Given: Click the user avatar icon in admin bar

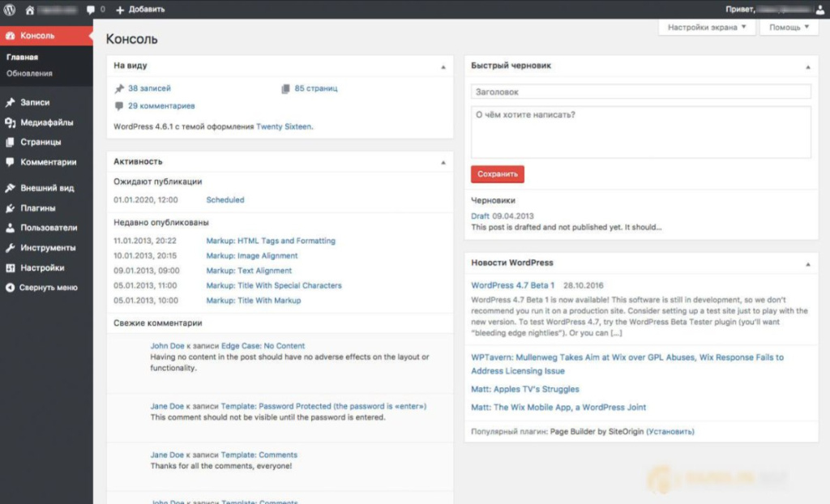Looking at the screenshot, I should tap(820, 10).
